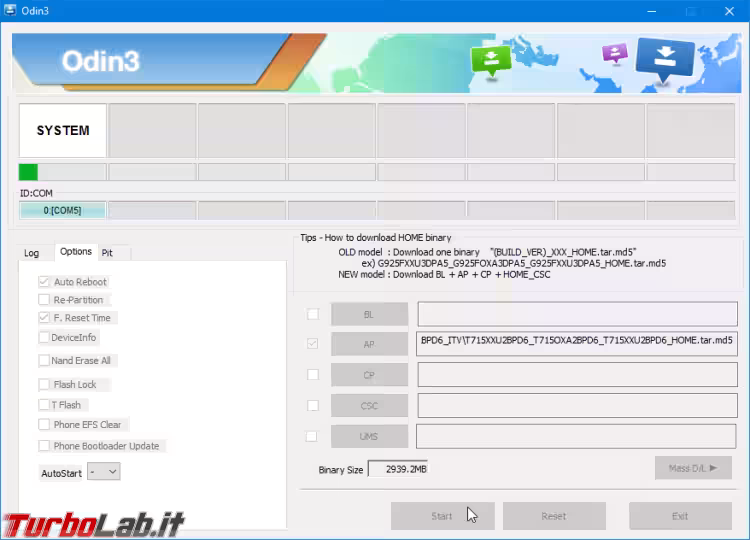Click the Start button
The image size is (750, 540).
[442, 516]
